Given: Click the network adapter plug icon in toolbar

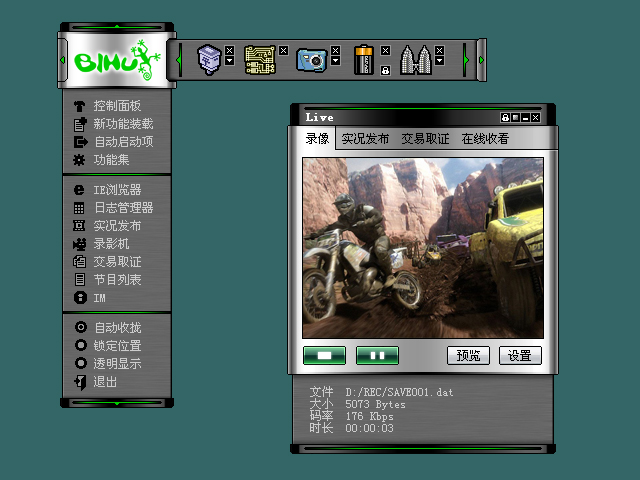Looking at the screenshot, I should click(x=209, y=60).
